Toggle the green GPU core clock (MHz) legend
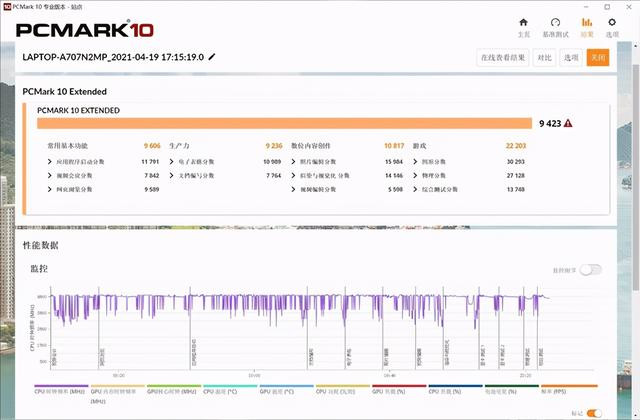 click(x=174, y=390)
